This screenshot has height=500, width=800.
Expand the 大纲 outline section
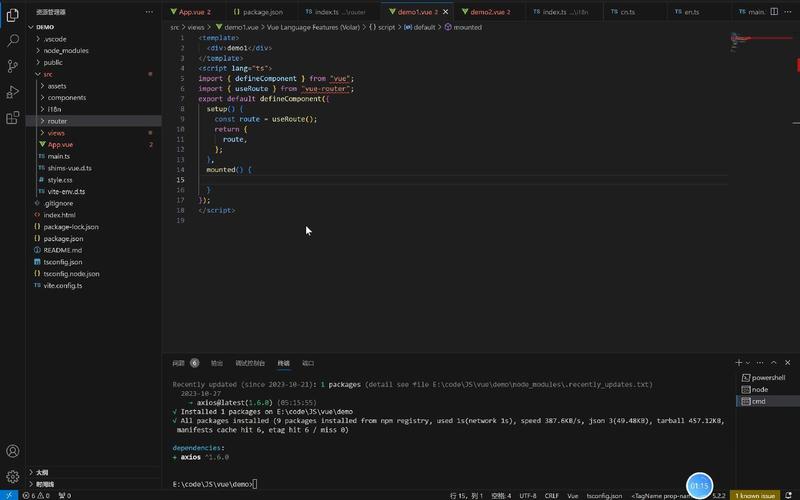coord(94,472)
